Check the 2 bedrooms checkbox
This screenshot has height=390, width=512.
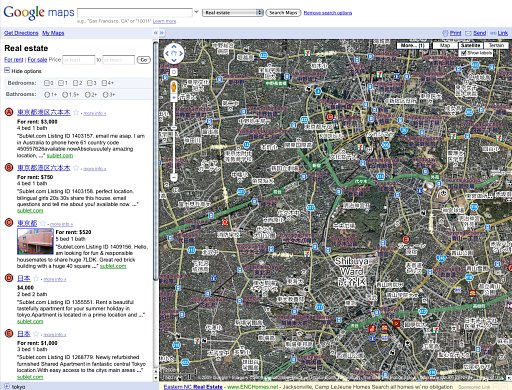tap(75, 83)
